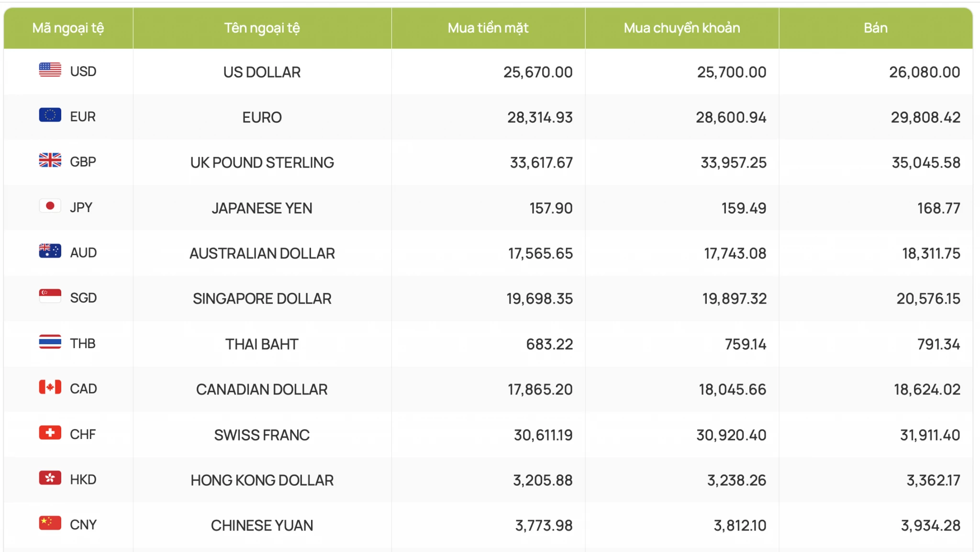
Task: Click the EURO cash buy rate 28,314.93
Action: [540, 117]
